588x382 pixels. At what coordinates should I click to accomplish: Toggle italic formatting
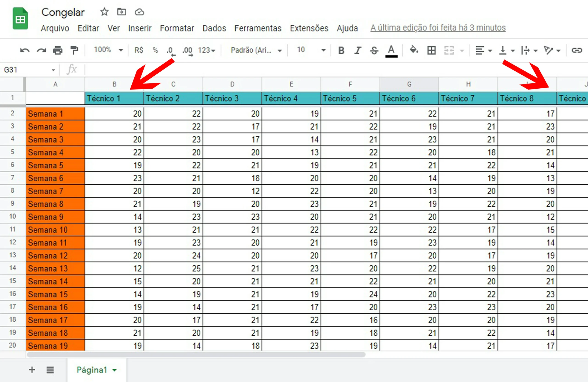pos(358,50)
